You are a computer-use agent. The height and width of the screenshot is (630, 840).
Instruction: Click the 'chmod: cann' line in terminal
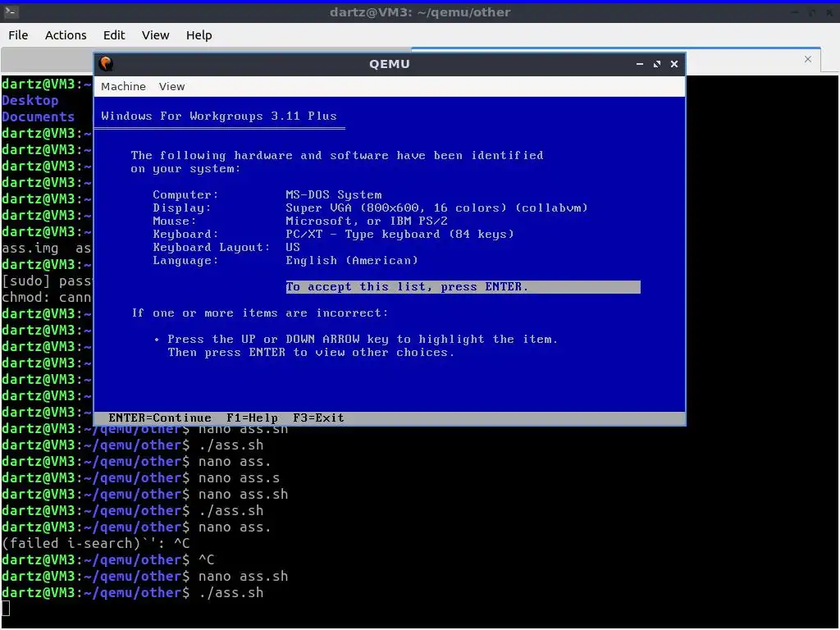coord(47,297)
